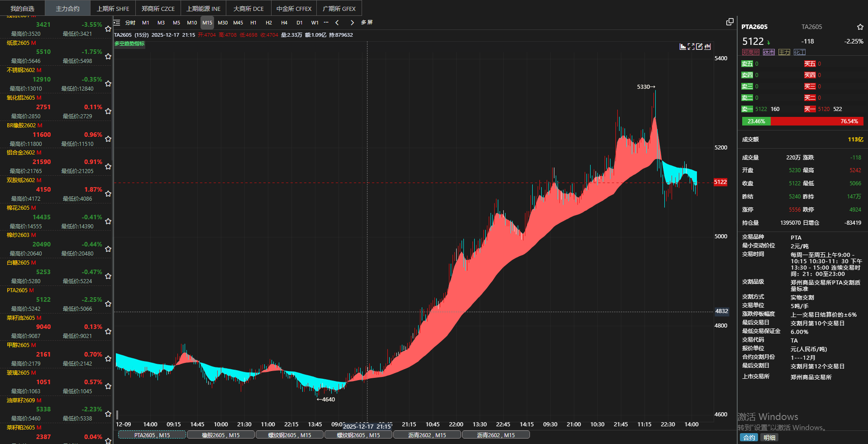Viewport: 868px width, 444px height.
Task: Select the H1 timeframe button
Action: 253,22
